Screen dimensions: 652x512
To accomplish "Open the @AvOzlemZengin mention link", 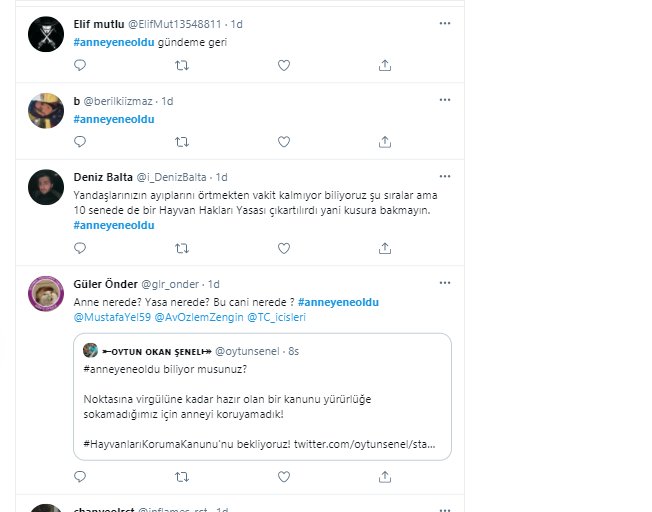I will [199, 317].
